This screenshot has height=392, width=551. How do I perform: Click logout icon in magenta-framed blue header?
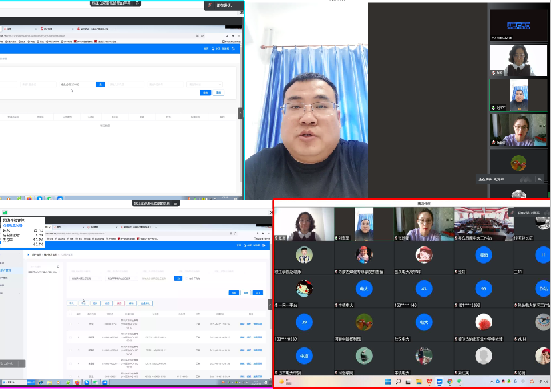264,246
